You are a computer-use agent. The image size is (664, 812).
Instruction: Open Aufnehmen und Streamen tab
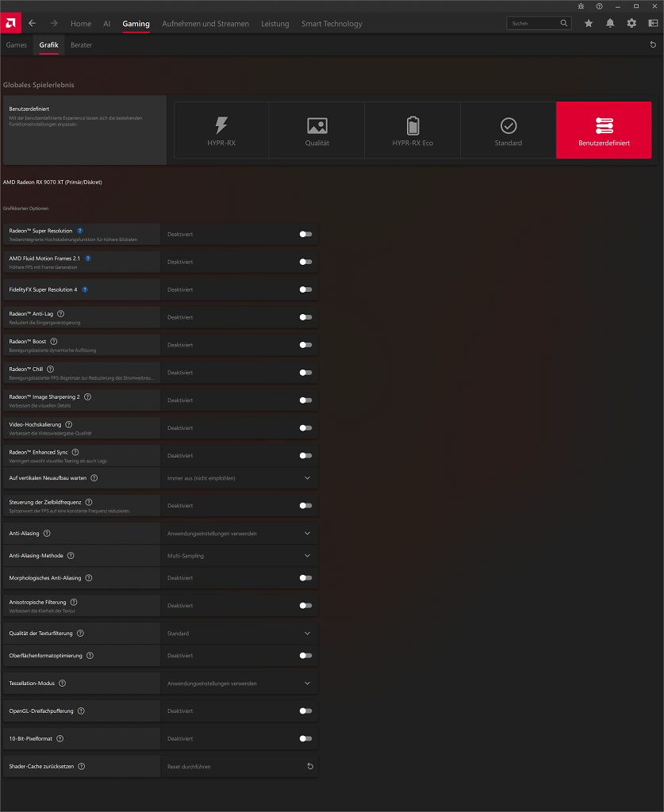[x=205, y=24]
